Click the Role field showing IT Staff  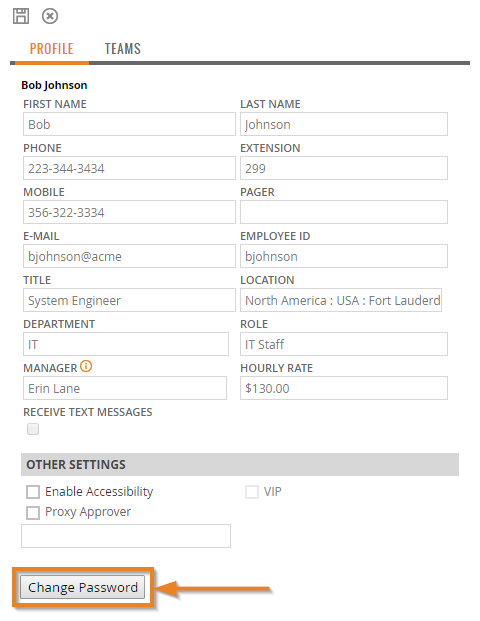(344, 344)
